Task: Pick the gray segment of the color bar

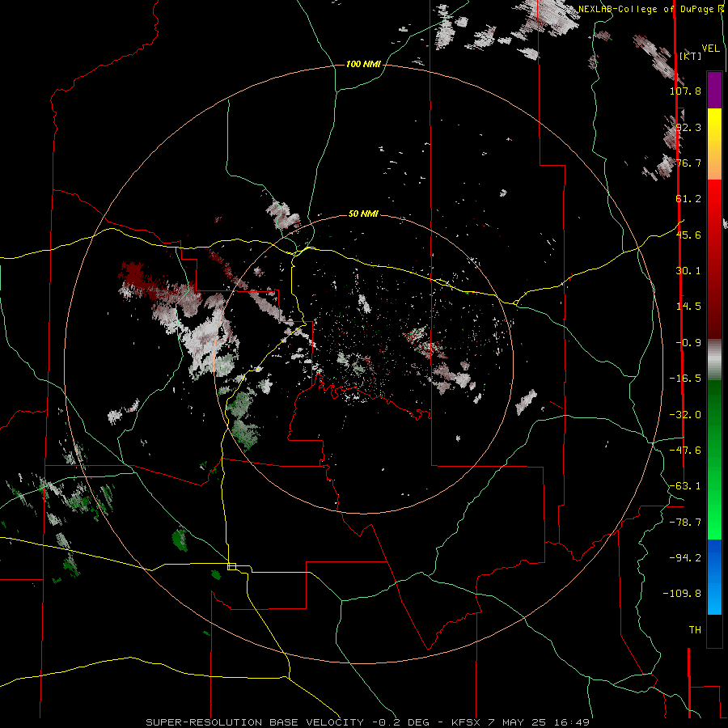Action: 714,360
